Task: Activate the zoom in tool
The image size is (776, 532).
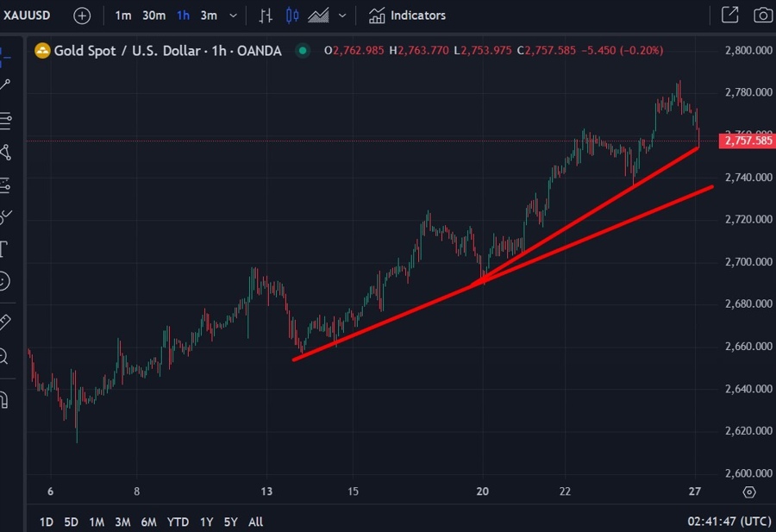Action: point(4,356)
